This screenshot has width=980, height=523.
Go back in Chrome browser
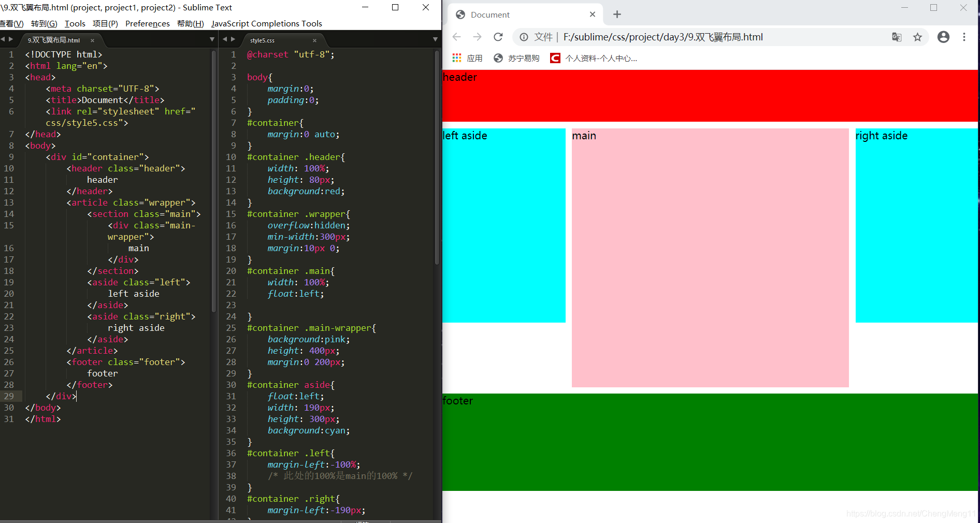(x=456, y=37)
